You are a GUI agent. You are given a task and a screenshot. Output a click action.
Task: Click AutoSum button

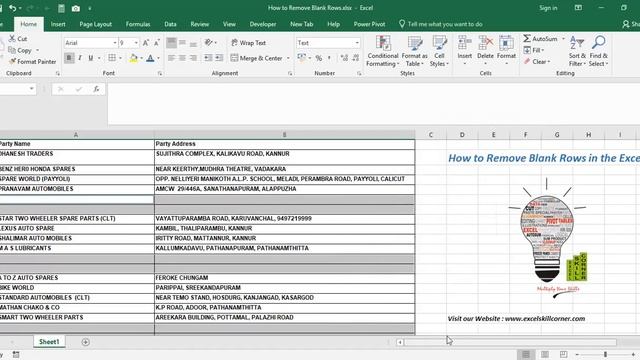pyautogui.click(x=540, y=39)
